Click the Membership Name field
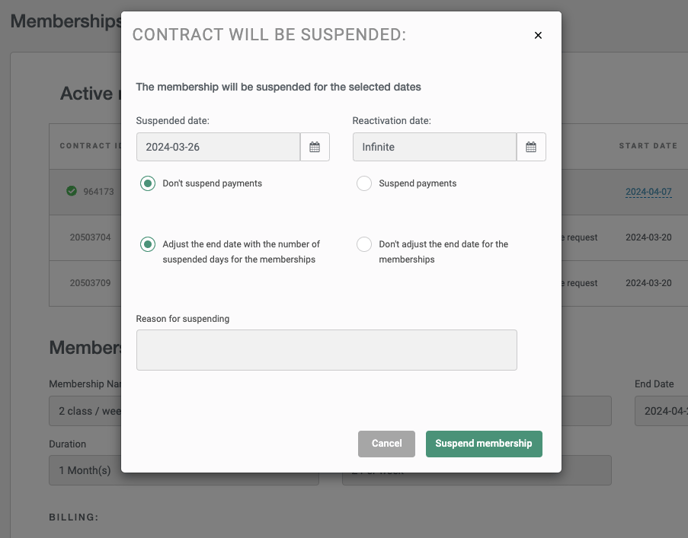The height and width of the screenshot is (538, 688). coord(85,411)
